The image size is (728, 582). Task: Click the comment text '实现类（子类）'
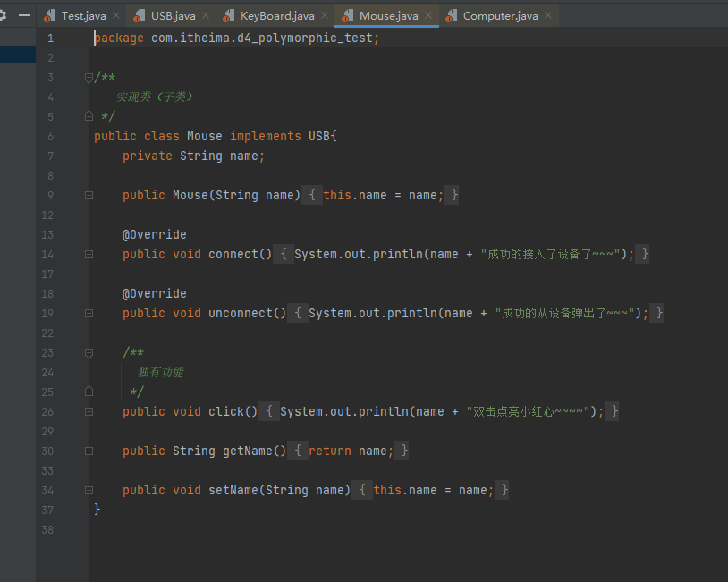click(x=154, y=97)
